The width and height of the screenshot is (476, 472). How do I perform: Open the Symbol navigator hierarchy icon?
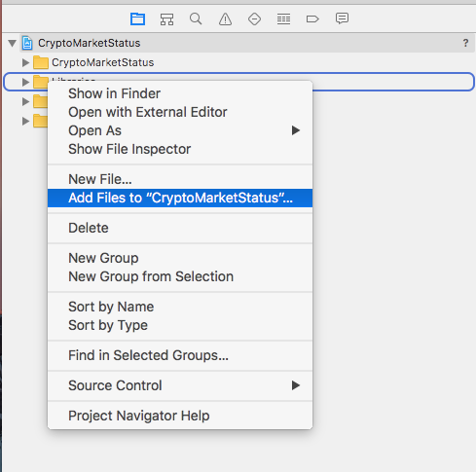pos(166,19)
